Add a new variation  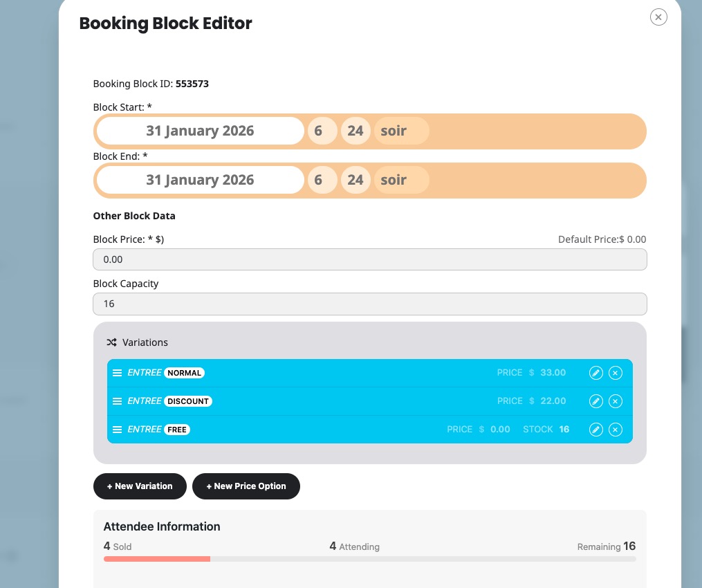(140, 486)
